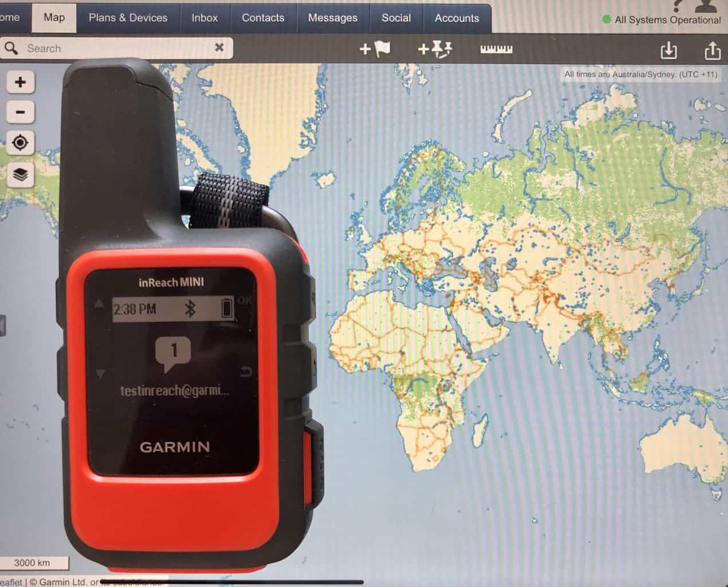This screenshot has width=728, height=587.
Task: Click the help question mark icon
Action: (x=678, y=6)
